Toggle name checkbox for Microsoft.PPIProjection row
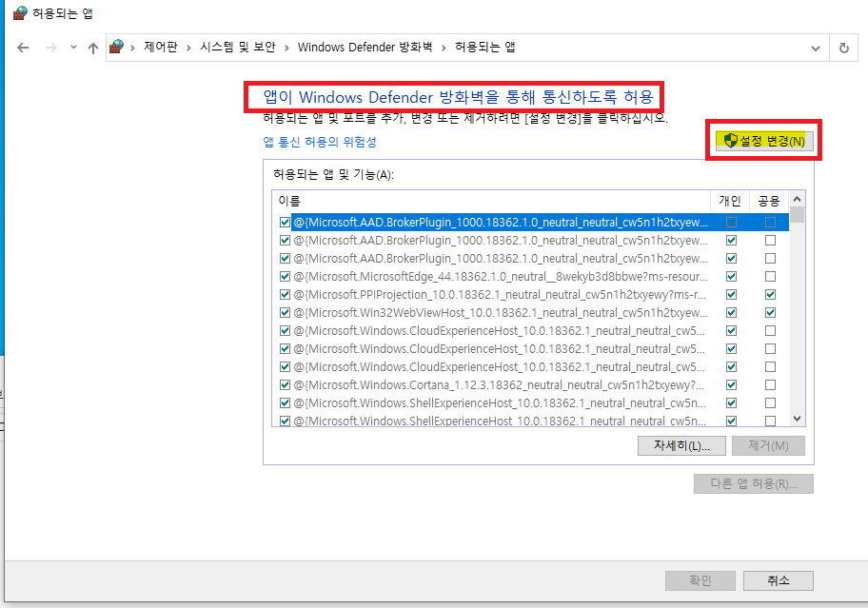The height and width of the screenshot is (608, 868). click(x=286, y=294)
